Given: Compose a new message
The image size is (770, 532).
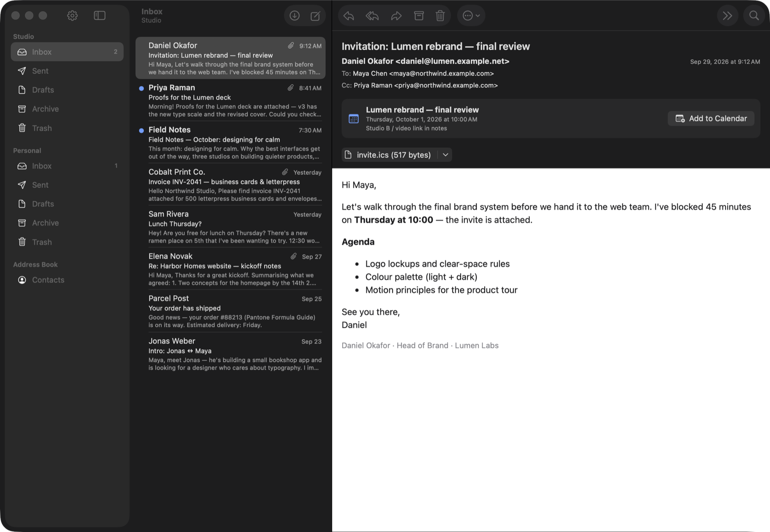Looking at the screenshot, I should click(315, 16).
